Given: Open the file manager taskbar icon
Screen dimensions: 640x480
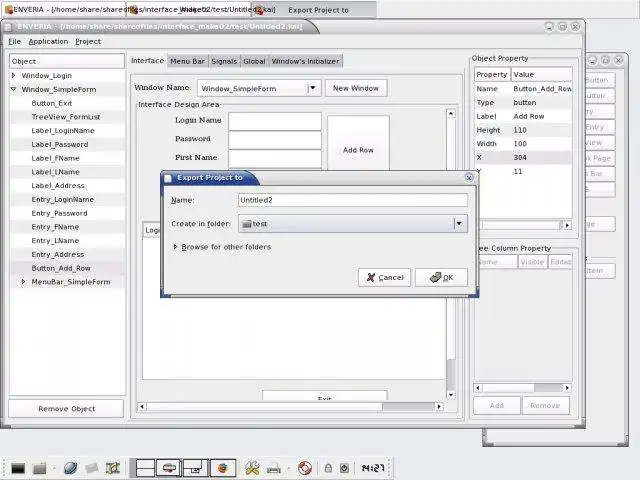Looking at the screenshot, I should (39, 468).
